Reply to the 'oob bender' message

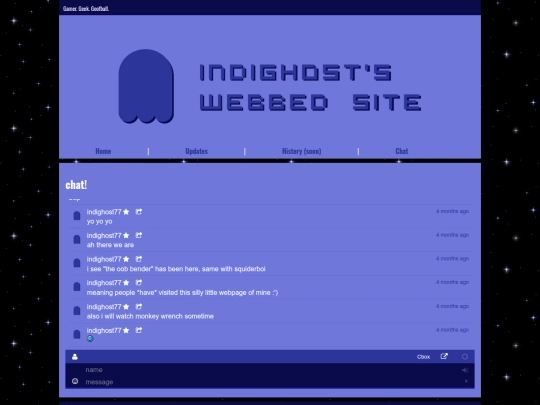pos(138,259)
